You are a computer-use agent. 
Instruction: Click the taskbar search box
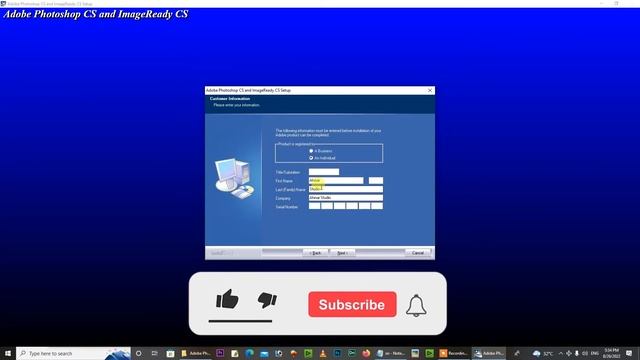(73, 353)
